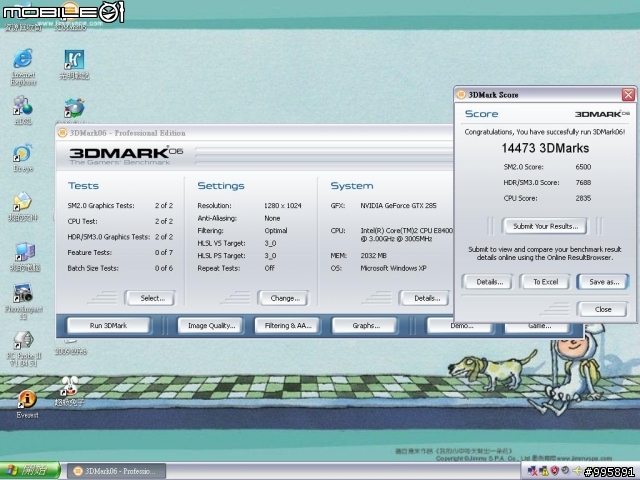Open Filtering & AA... options
Image resolution: width=640 pixels, height=480 pixels.
coord(287,325)
